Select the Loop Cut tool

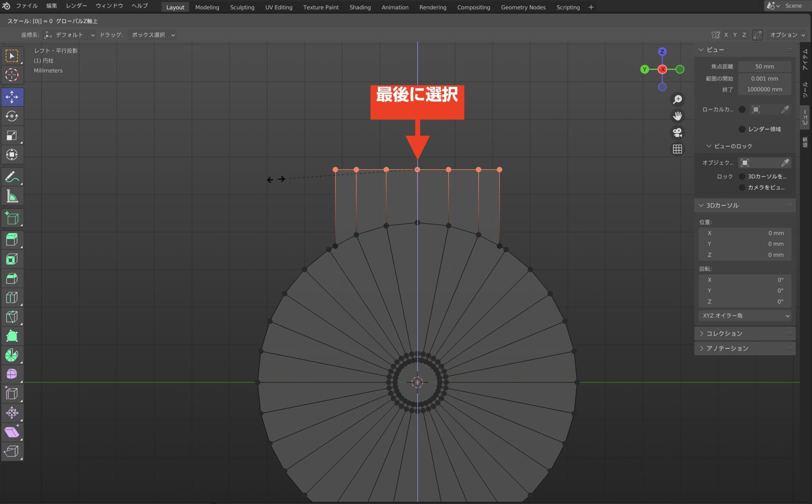coord(12,297)
